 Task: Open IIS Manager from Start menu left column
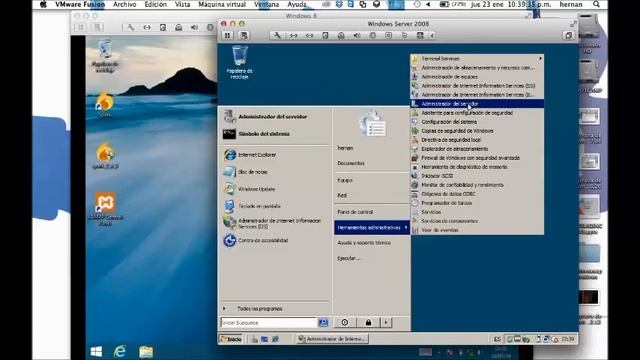276,223
